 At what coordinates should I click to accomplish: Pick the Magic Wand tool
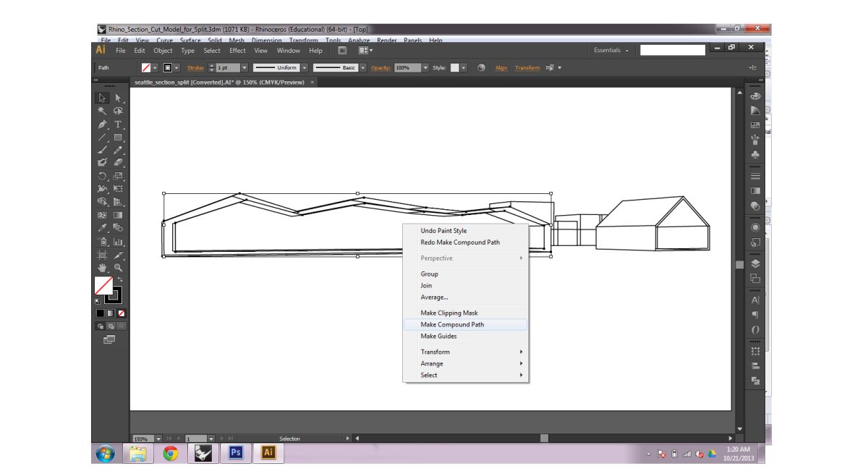(103, 111)
